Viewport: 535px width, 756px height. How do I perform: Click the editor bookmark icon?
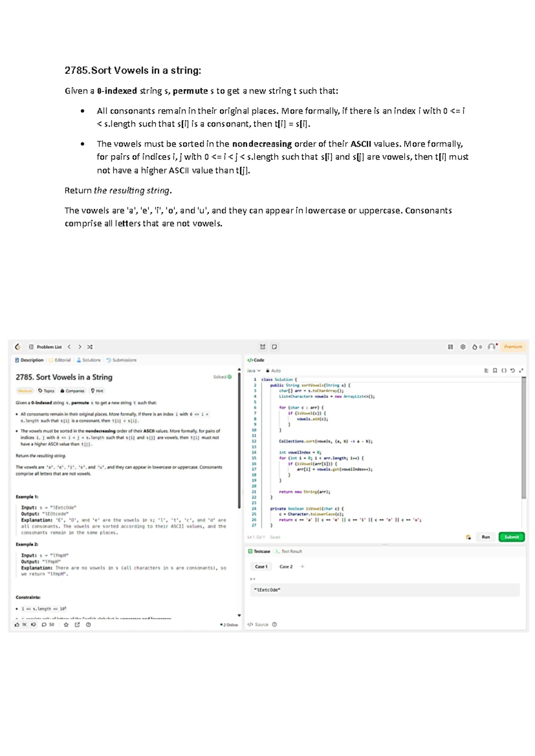(495, 371)
